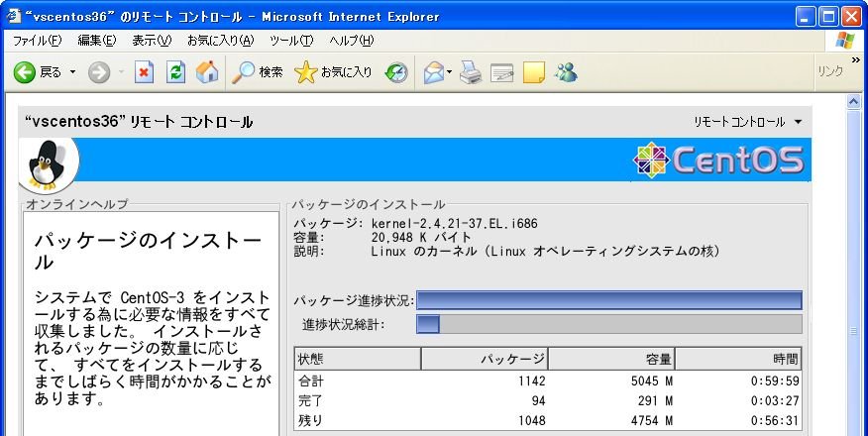Go to Home page icon
This screenshot has width=868, height=436.
tap(207, 72)
